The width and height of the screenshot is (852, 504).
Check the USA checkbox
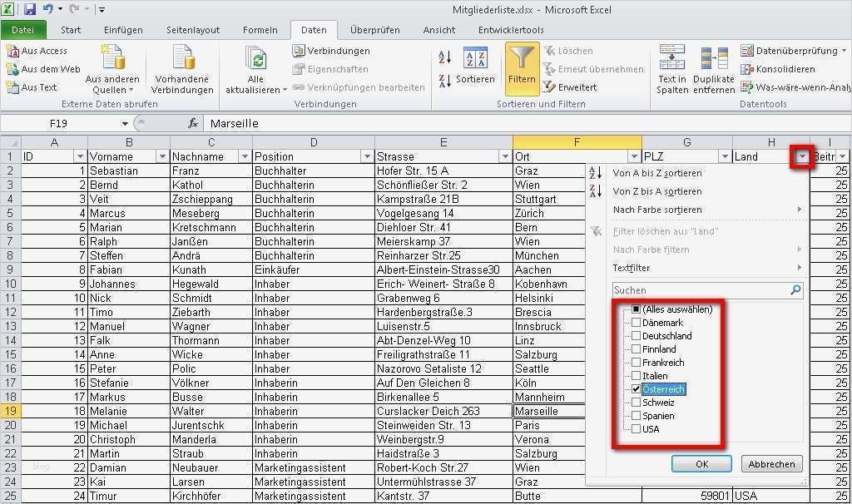click(x=636, y=429)
